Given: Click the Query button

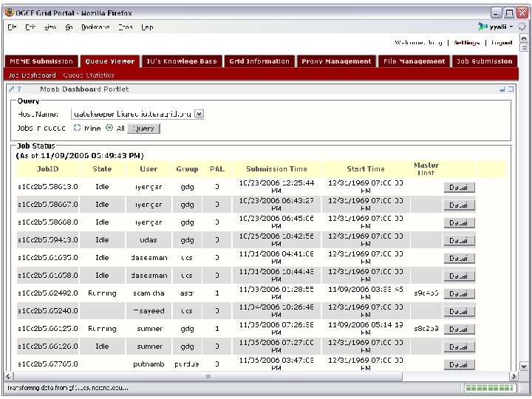Looking at the screenshot, I should 143,129.
